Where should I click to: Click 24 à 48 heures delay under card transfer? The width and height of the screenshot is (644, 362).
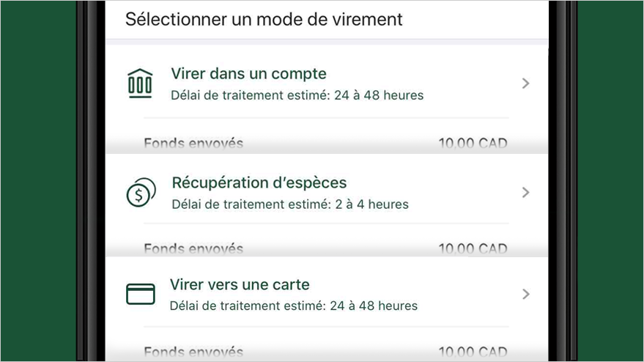pos(374,306)
